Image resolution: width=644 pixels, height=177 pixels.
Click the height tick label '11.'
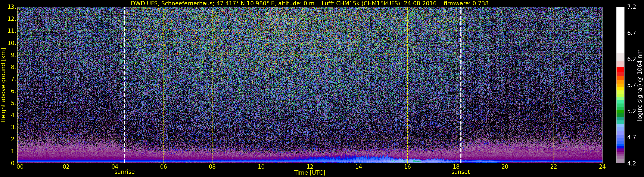point(12,31)
